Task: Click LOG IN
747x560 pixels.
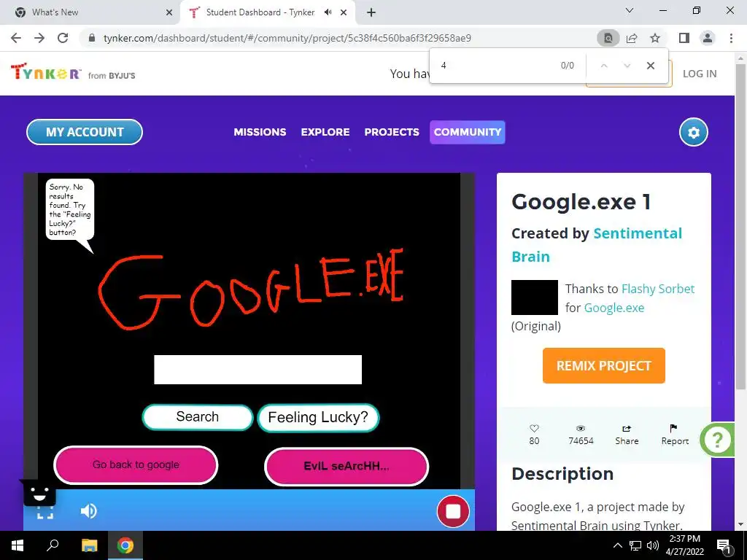Action: coord(700,74)
